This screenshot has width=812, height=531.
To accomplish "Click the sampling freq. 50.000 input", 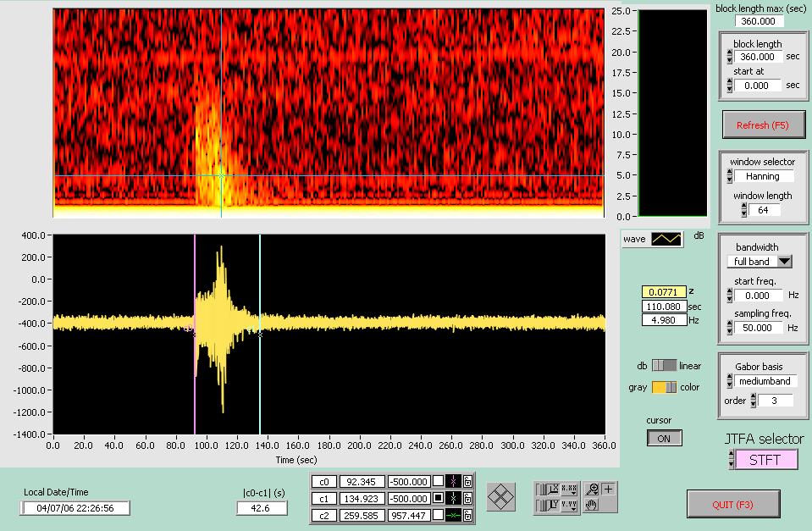I will point(759,328).
